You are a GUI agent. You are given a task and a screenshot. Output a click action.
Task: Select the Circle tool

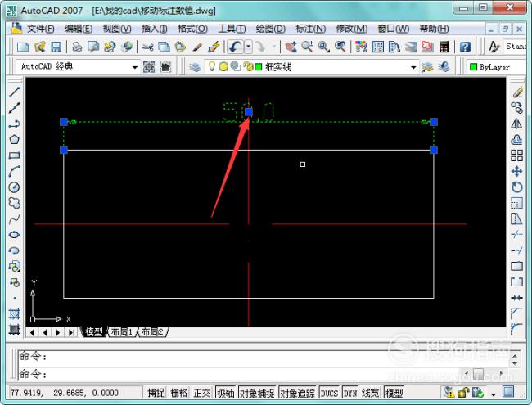coord(14,187)
